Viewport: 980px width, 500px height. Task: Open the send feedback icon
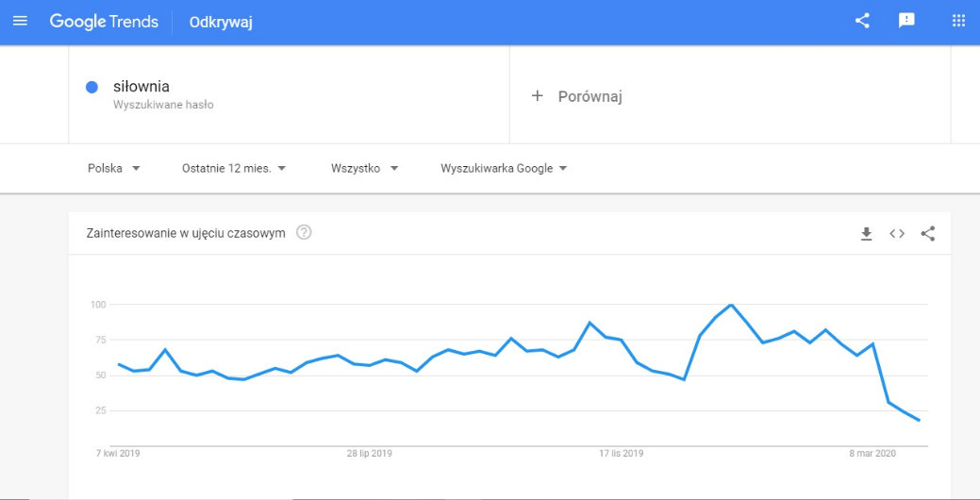[906, 21]
